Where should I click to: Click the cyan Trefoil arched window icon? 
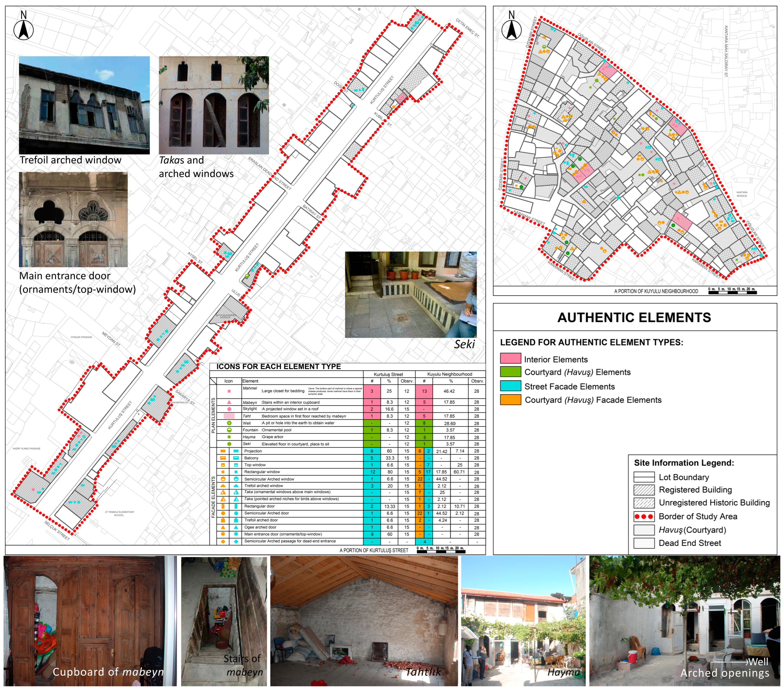tap(236, 486)
